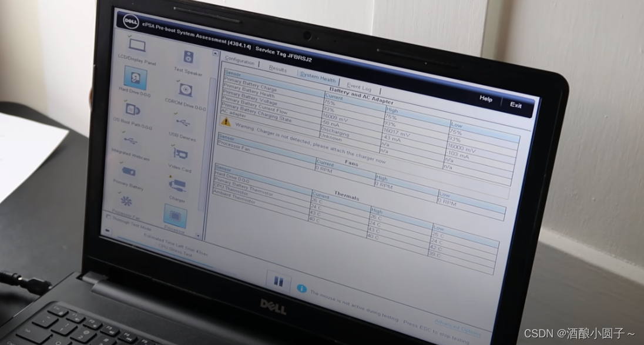Image resolution: width=644 pixels, height=345 pixels.
Task: Click the charger not detected warning text
Action: [310, 144]
